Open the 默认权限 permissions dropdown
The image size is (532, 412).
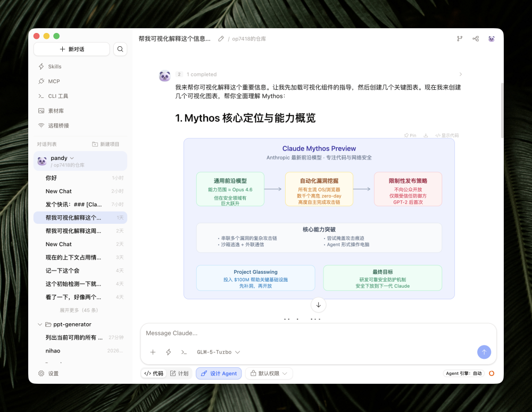point(269,373)
